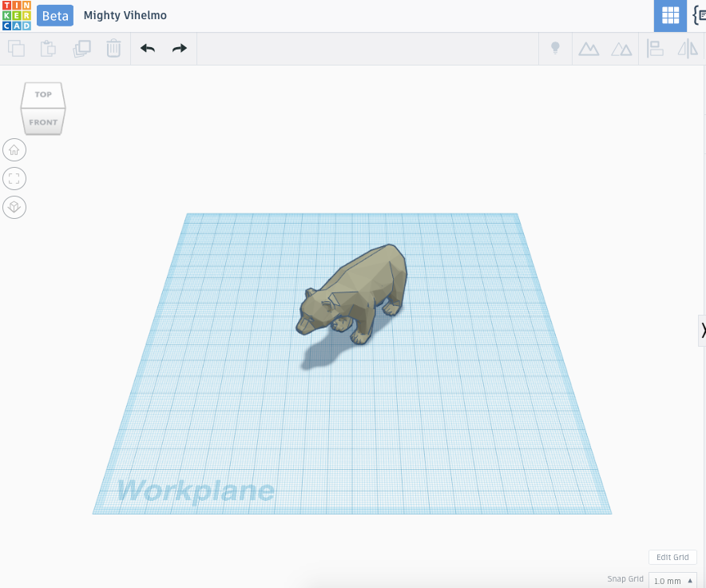Click the Edit Grid button
The image size is (706, 588).
click(672, 557)
